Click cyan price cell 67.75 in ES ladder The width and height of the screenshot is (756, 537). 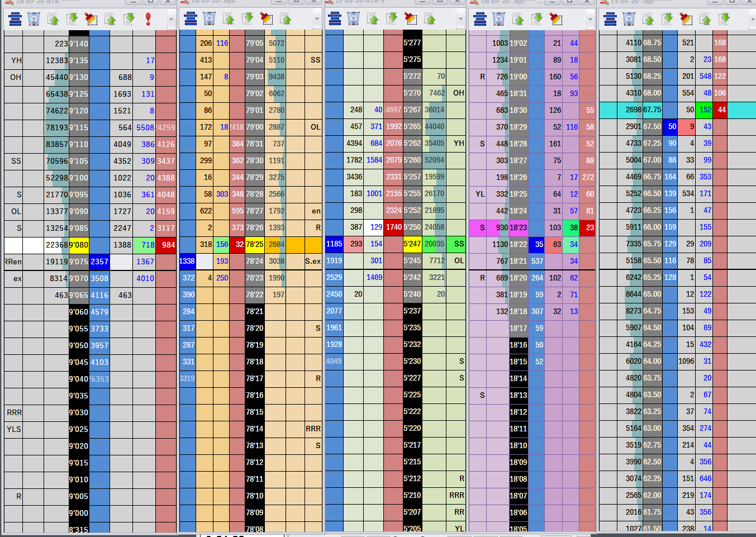652,110
